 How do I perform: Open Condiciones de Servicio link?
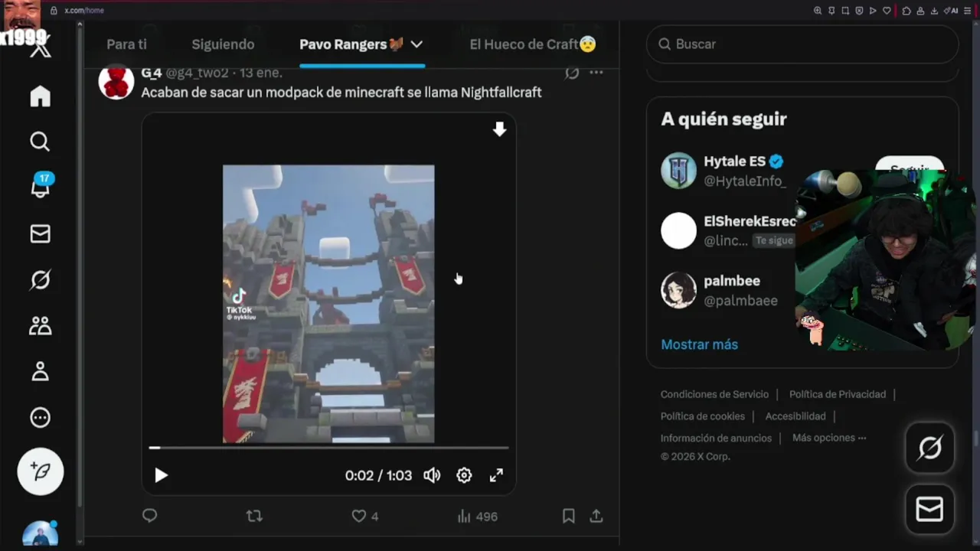click(714, 394)
